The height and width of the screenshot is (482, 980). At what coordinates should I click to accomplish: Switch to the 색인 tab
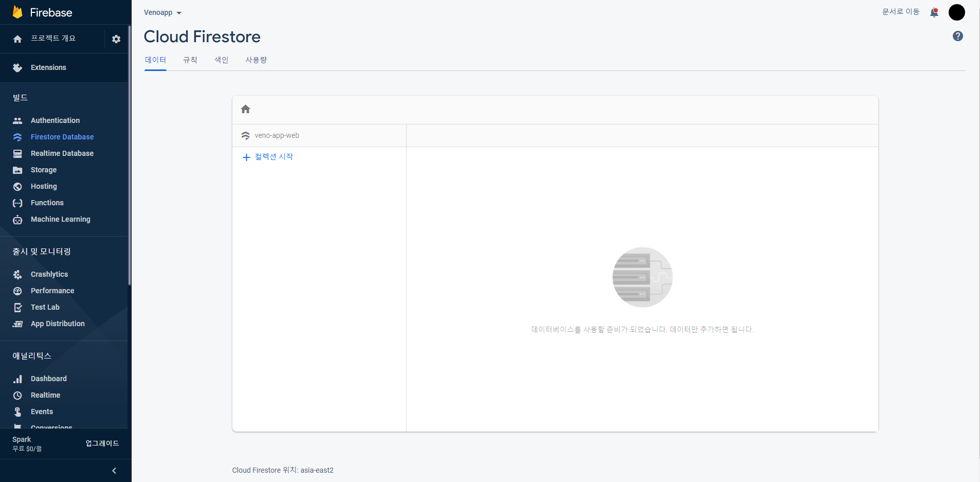222,60
